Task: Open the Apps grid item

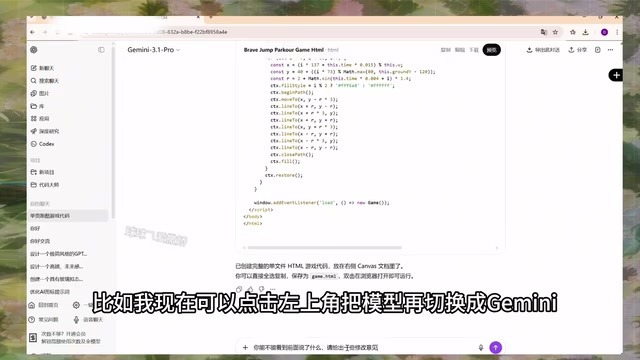Action: pyautogui.click(x=40, y=119)
